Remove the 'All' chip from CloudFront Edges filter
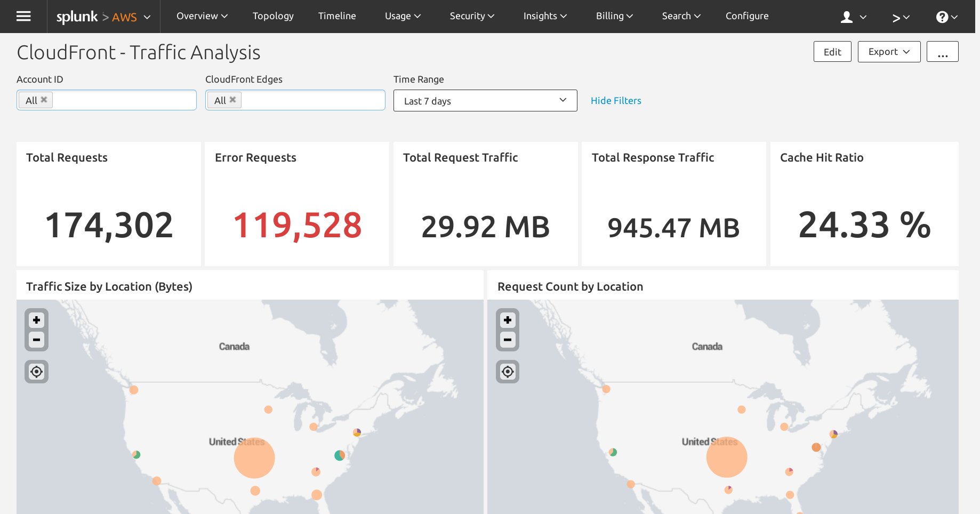The image size is (980, 514). pos(232,100)
